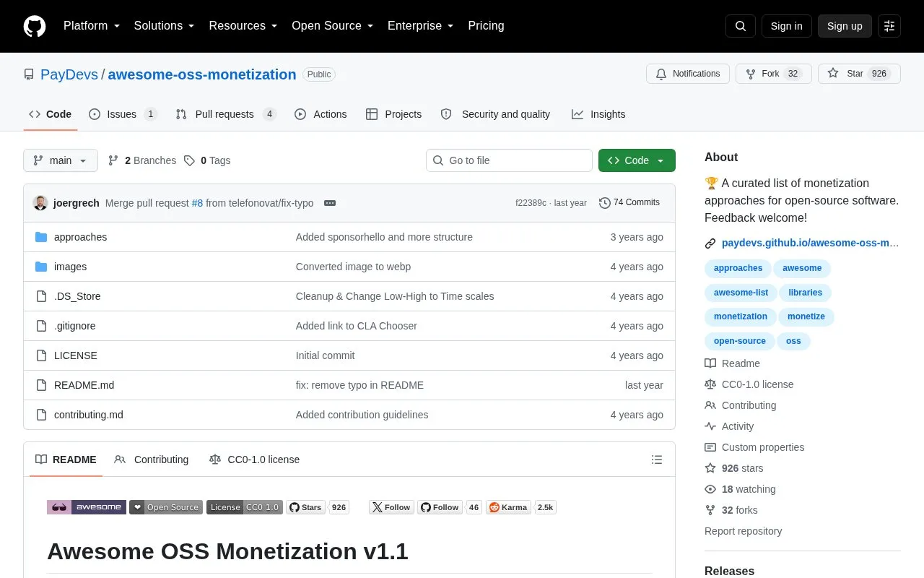Image resolution: width=924 pixels, height=578 pixels.
Task: Click the .DS_Store file icon
Action: coord(41,296)
